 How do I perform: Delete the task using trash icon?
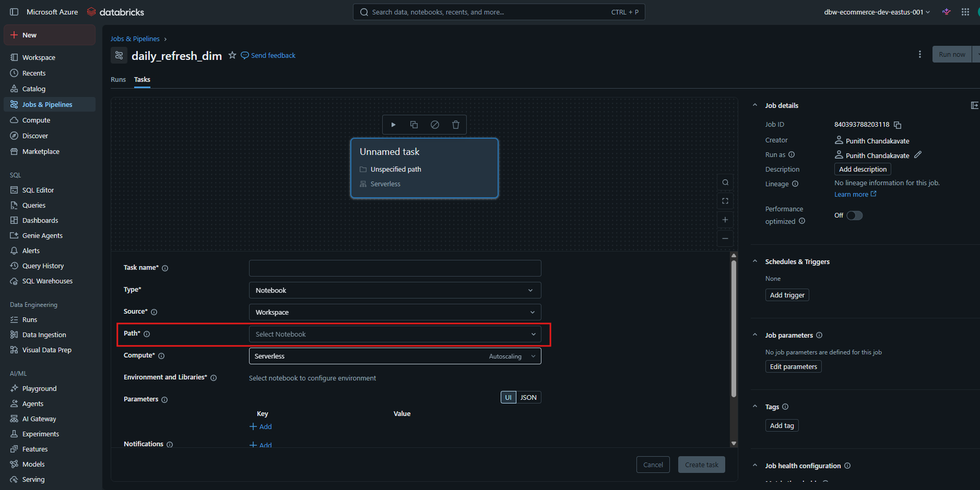[x=456, y=125]
